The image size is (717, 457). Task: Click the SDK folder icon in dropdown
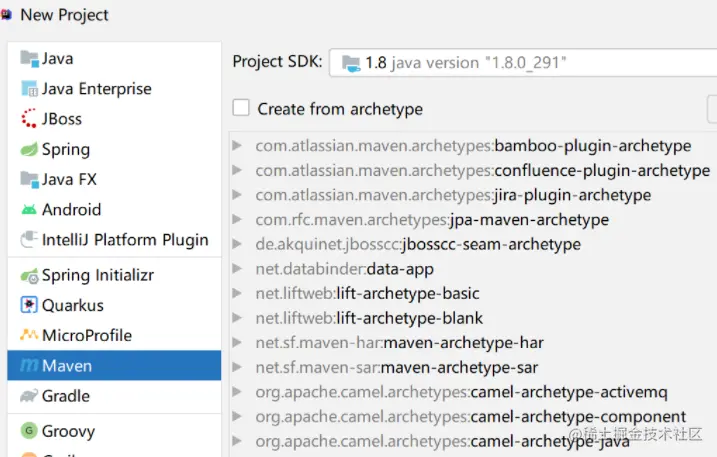tap(351, 63)
